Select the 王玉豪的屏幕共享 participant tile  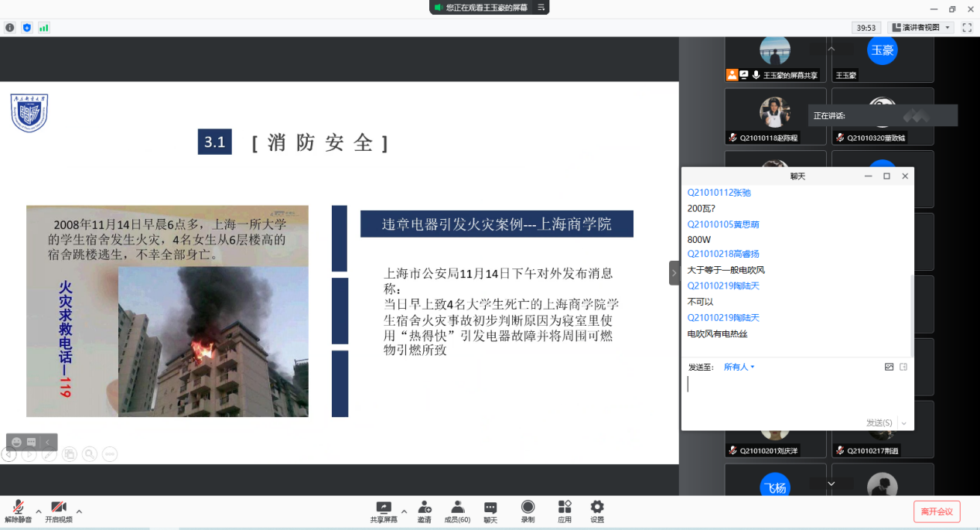pos(775,58)
